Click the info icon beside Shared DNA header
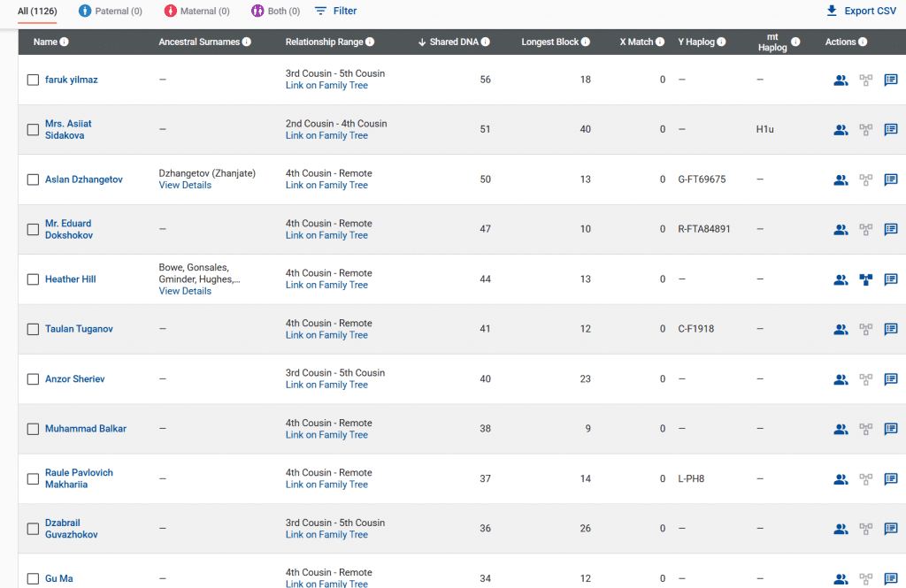The width and height of the screenshot is (906, 588). 486,42
